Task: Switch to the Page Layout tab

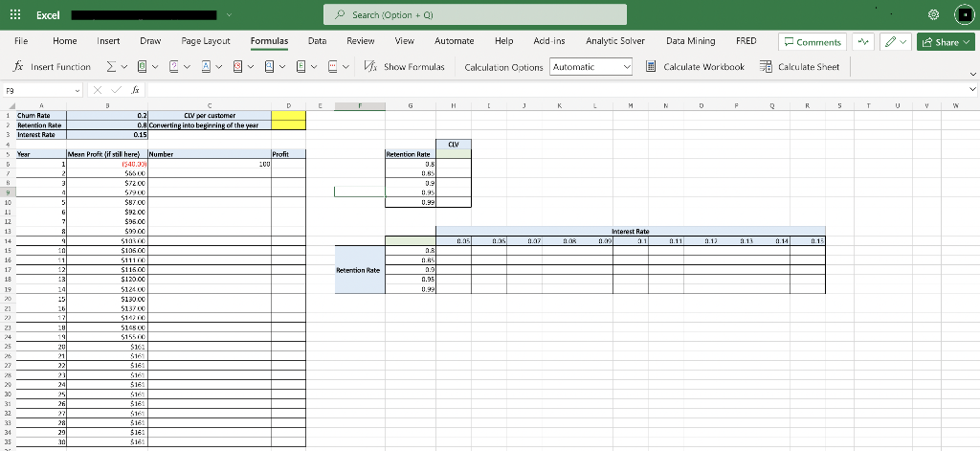Action: click(206, 40)
